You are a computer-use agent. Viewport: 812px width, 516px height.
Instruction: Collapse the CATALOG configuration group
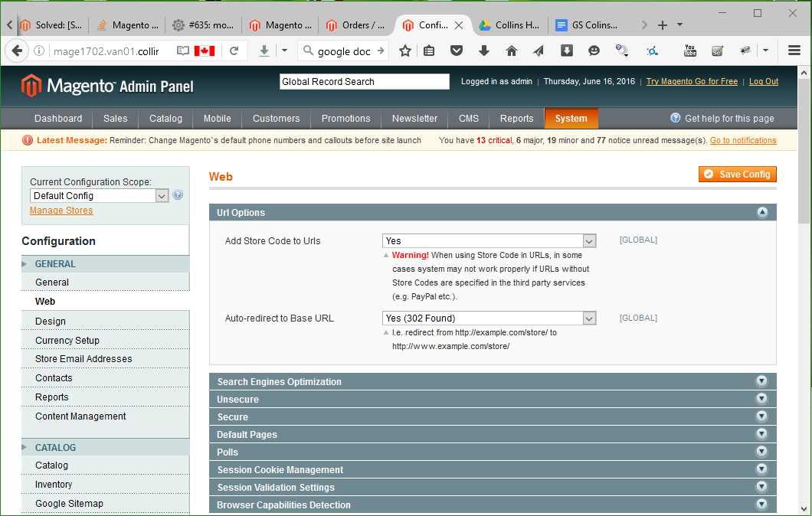click(106, 448)
